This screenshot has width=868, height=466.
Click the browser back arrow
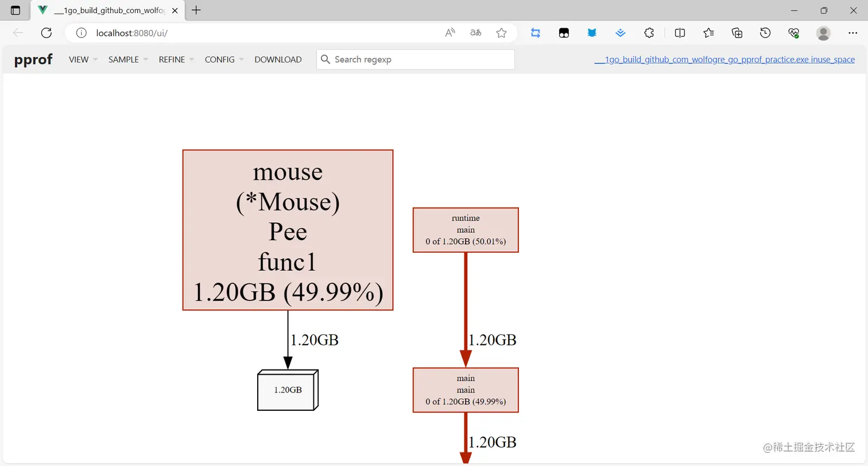click(x=18, y=33)
